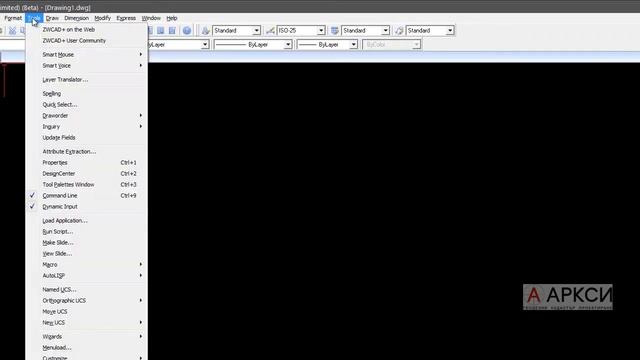640x360 pixels.
Task: Open DesignCenter (Ctrl+2)
Action: (x=87, y=173)
